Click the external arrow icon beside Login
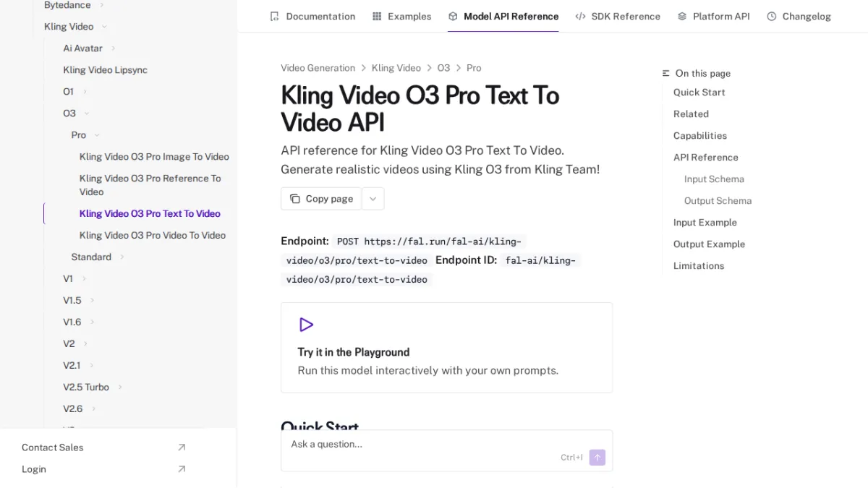This screenshot has width=868, height=488. (182, 469)
